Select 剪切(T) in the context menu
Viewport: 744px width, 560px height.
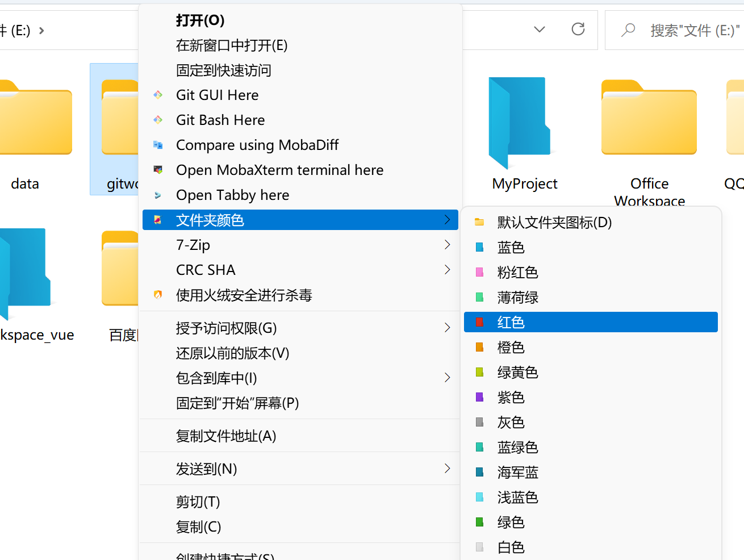[x=300, y=502]
